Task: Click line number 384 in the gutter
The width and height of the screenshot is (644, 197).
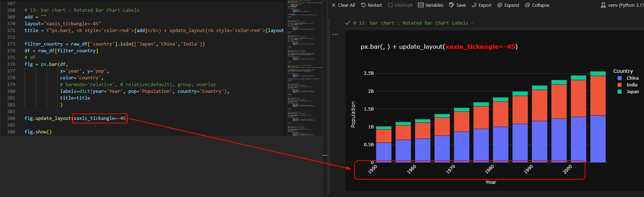Action: tap(11, 118)
